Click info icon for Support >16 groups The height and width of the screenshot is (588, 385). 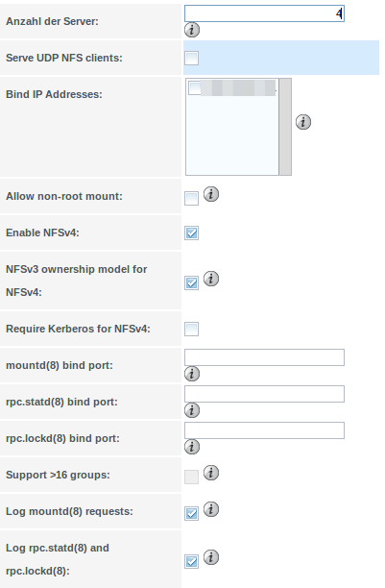211,473
